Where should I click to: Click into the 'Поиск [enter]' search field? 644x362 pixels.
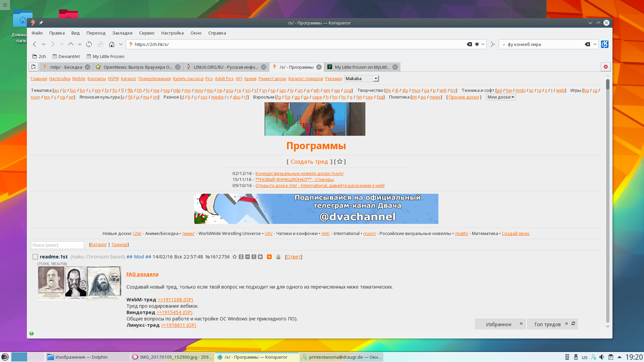tap(57, 245)
